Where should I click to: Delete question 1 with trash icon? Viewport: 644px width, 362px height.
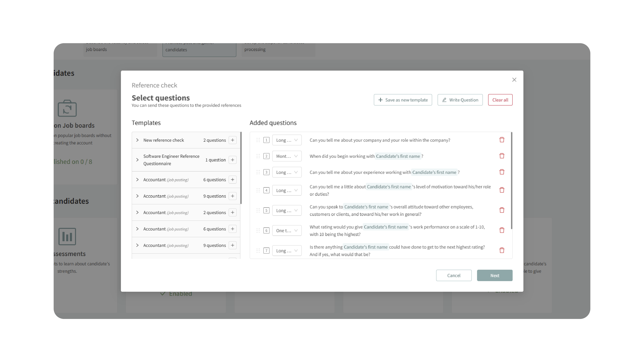502,140
